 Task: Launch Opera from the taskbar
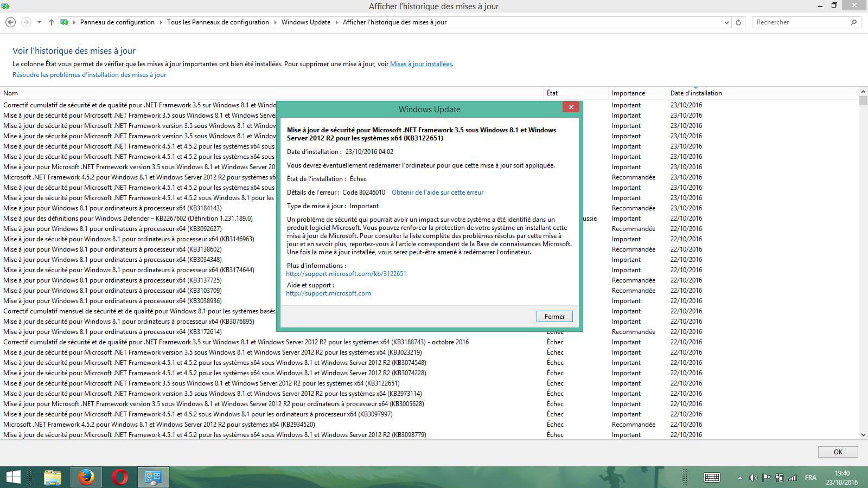[120, 477]
